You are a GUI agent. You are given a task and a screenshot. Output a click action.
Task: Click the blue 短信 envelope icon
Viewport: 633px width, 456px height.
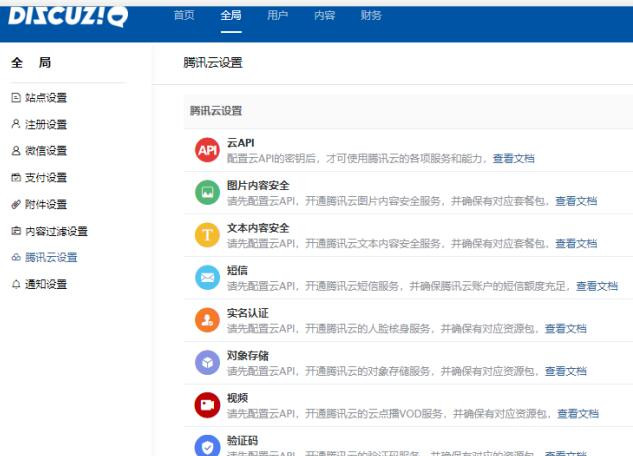207,277
